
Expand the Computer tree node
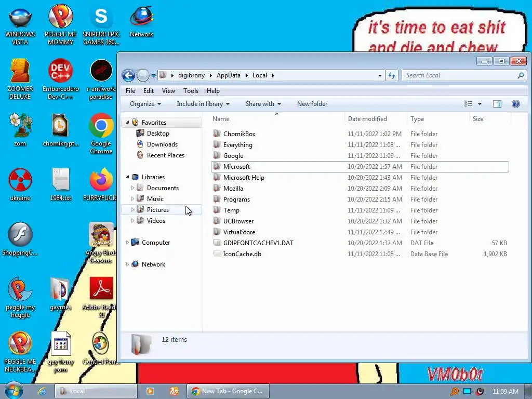click(x=127, y=243)
